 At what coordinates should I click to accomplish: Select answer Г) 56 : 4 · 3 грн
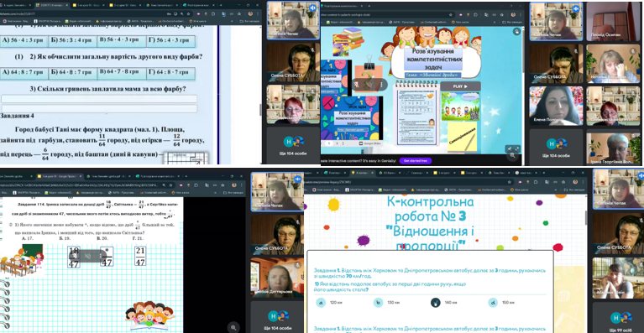click(x=171, y=40)
